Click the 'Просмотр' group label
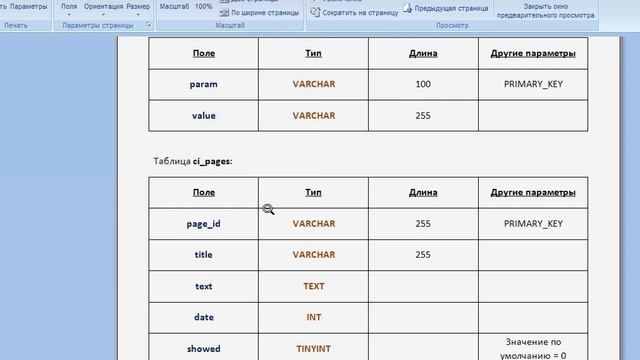Image resolution: width=640 pixels, height=360 pixels. [452, 25]
